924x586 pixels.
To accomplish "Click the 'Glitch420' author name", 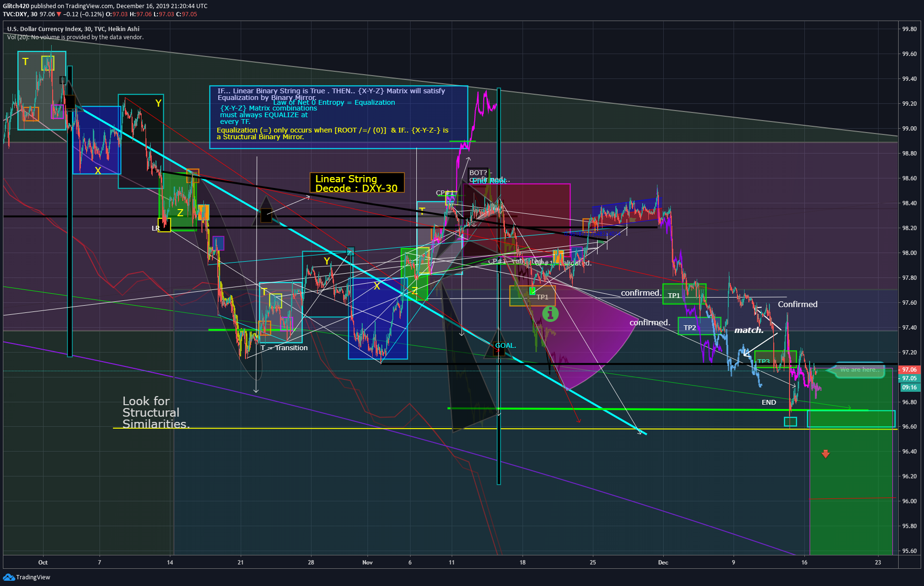I will pos(16,6).
